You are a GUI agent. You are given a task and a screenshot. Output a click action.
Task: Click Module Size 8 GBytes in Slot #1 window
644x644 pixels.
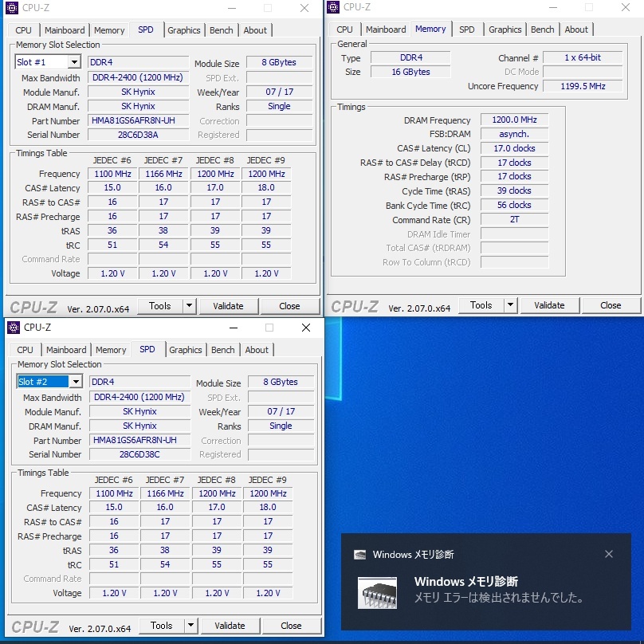click(279, 62)
